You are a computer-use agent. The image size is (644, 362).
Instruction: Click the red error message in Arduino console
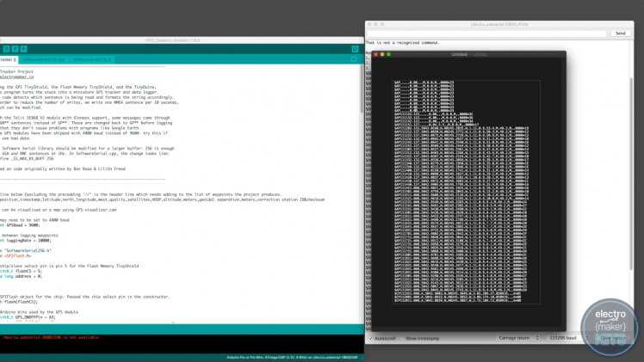(x=51, y=337)
